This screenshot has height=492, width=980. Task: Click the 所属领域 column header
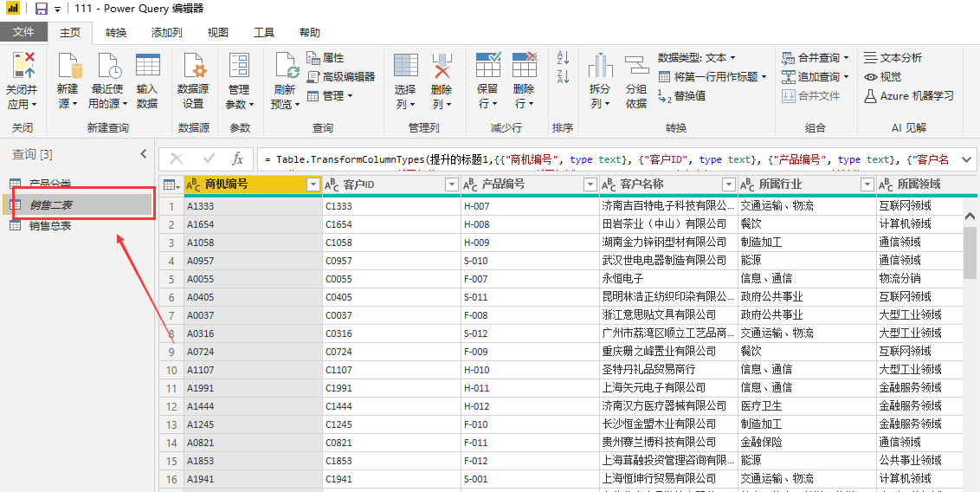coord(919,184)
